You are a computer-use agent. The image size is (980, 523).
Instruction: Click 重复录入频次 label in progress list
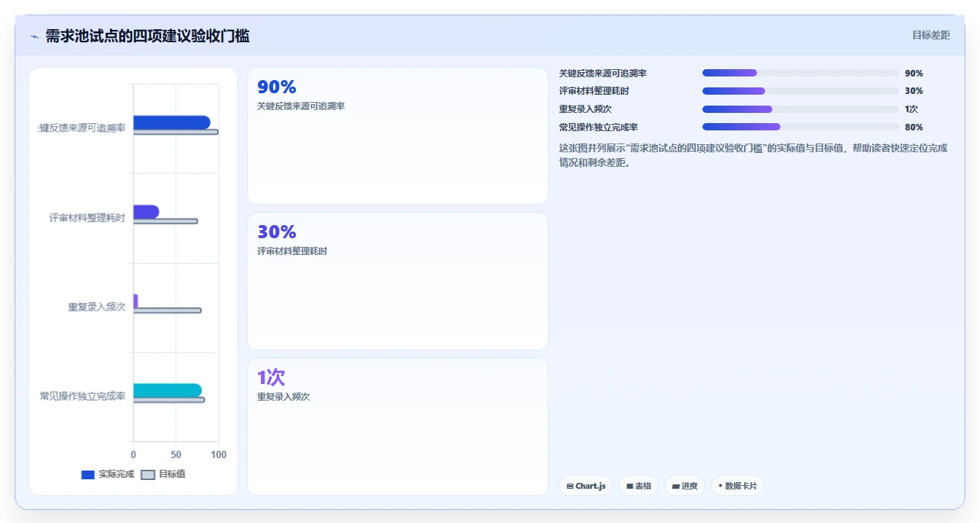point(585,109)
